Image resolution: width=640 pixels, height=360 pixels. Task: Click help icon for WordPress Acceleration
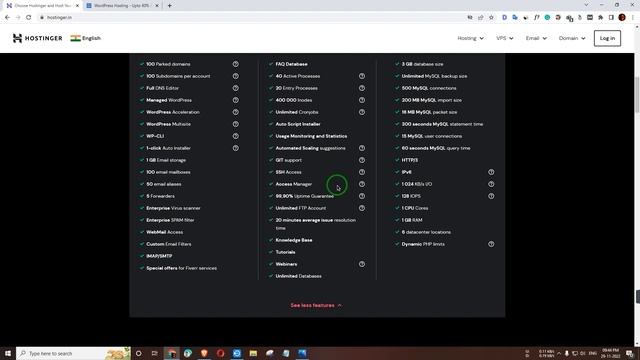[236, 112]
